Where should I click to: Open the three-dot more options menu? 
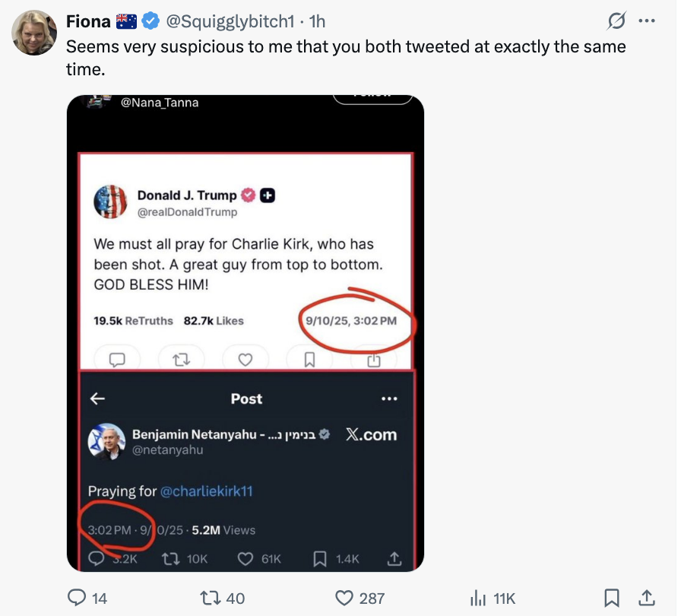click(x=647, y=21)
